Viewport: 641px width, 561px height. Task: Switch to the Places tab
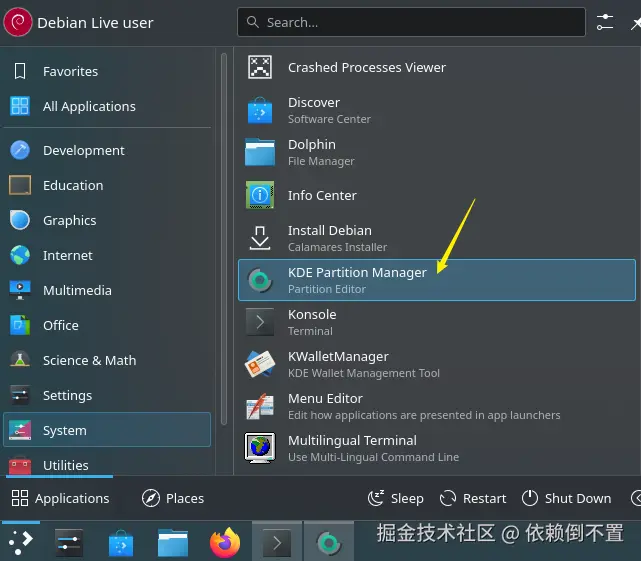[x=173, y=498]
